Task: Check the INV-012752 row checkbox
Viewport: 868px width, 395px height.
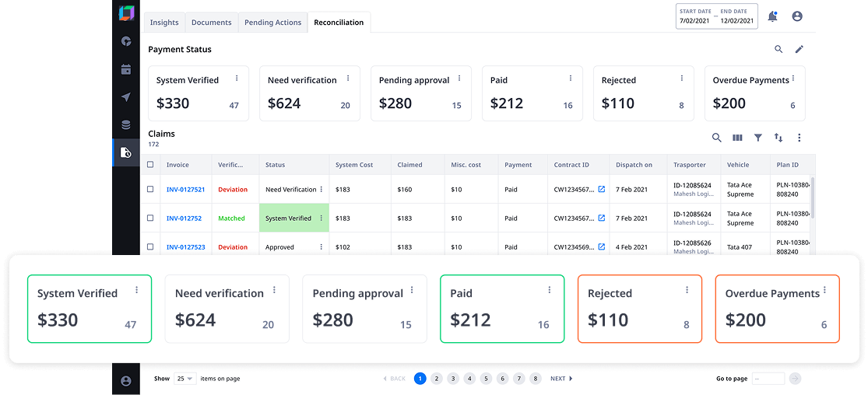Action: coord(150,218)
